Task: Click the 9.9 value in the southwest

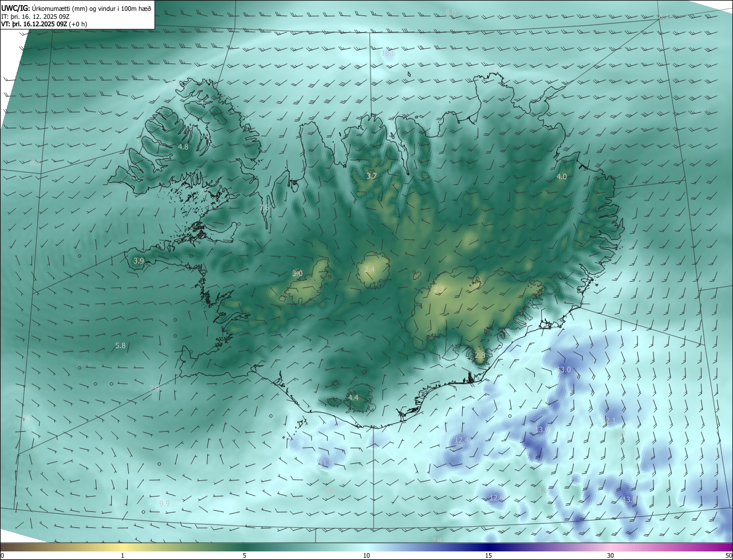Action: (164, 503)
